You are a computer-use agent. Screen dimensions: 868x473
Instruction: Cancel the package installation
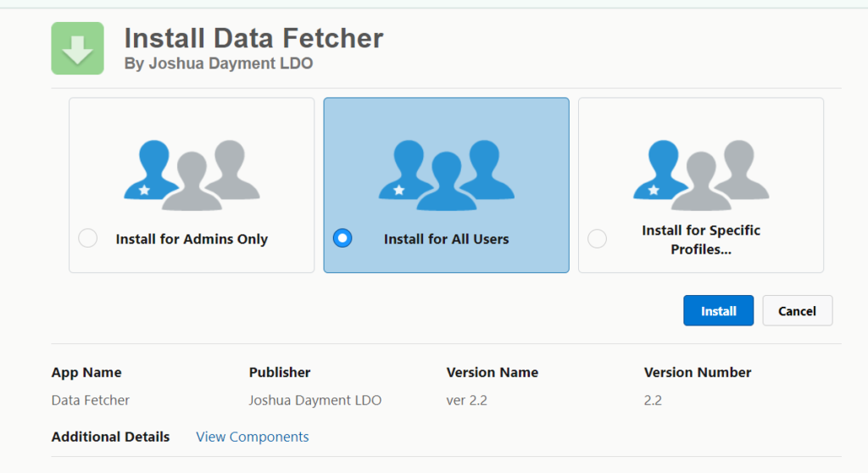[x=797, y=311]
